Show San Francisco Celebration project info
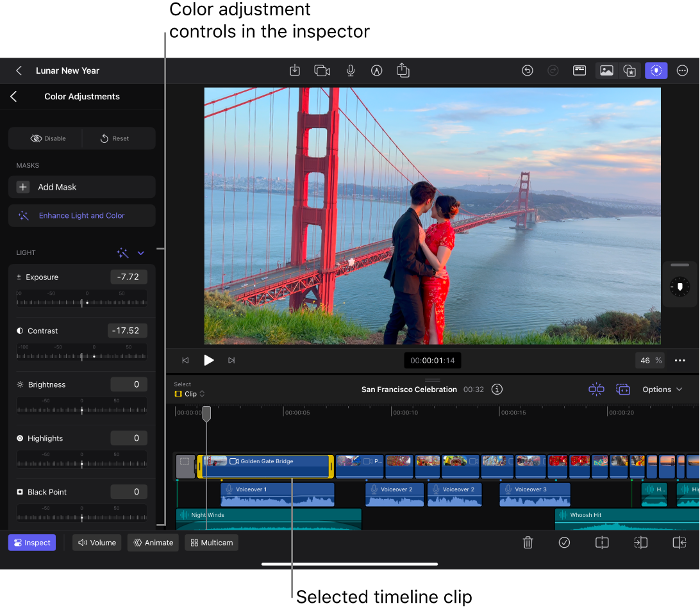Screen dimensions: 700x615 (x=497, y=389)
